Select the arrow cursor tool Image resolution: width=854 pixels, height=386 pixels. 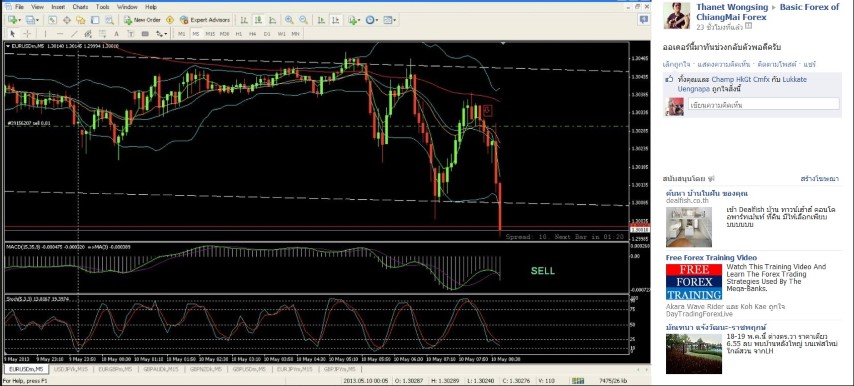click(12, 33)
